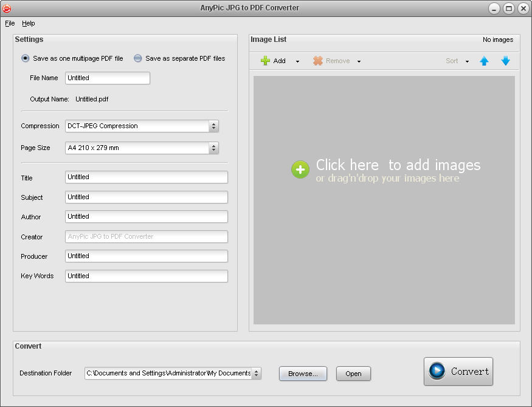Screen dimensions: 532x407
Task: Expand the Page Size dropdown
Action: click(213, 148)
